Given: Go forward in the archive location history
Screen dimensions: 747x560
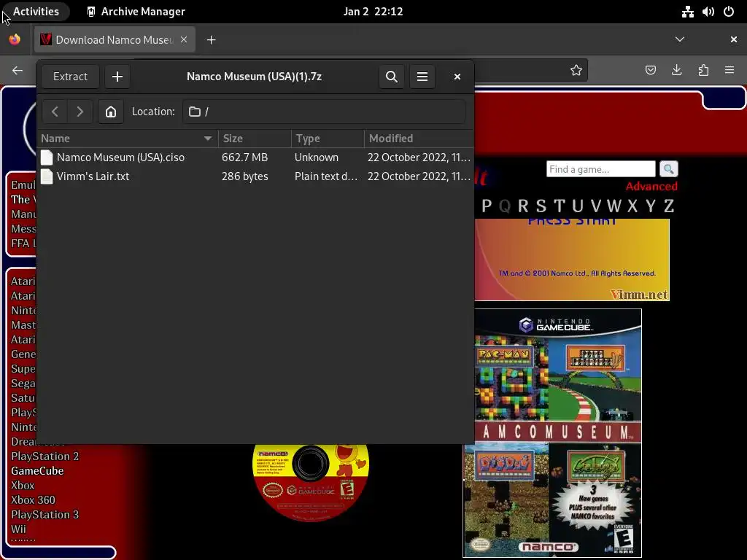Looking at the screenshot, I should click(80, 112).
